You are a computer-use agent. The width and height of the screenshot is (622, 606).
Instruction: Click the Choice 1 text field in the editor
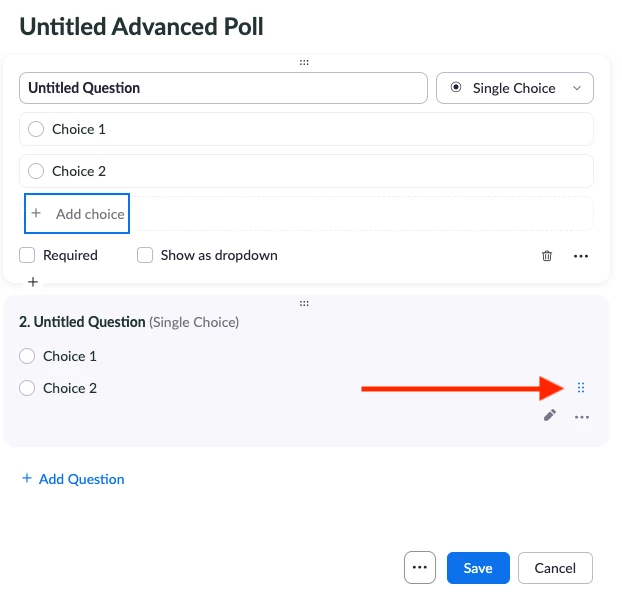[320, 129]
